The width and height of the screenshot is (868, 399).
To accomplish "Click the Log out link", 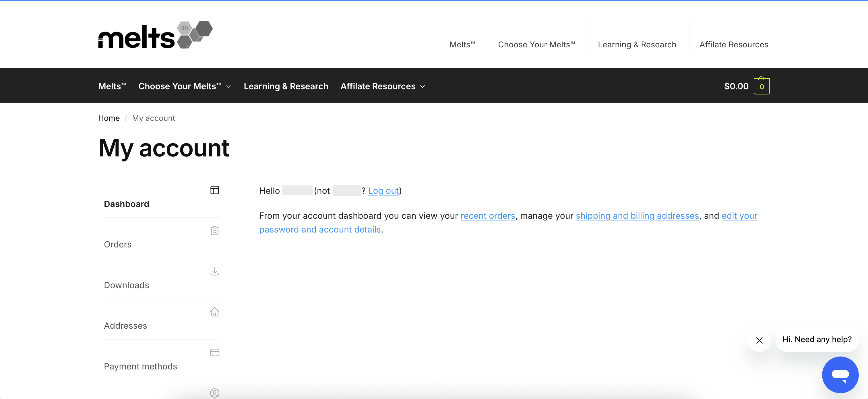I will 383,191.
